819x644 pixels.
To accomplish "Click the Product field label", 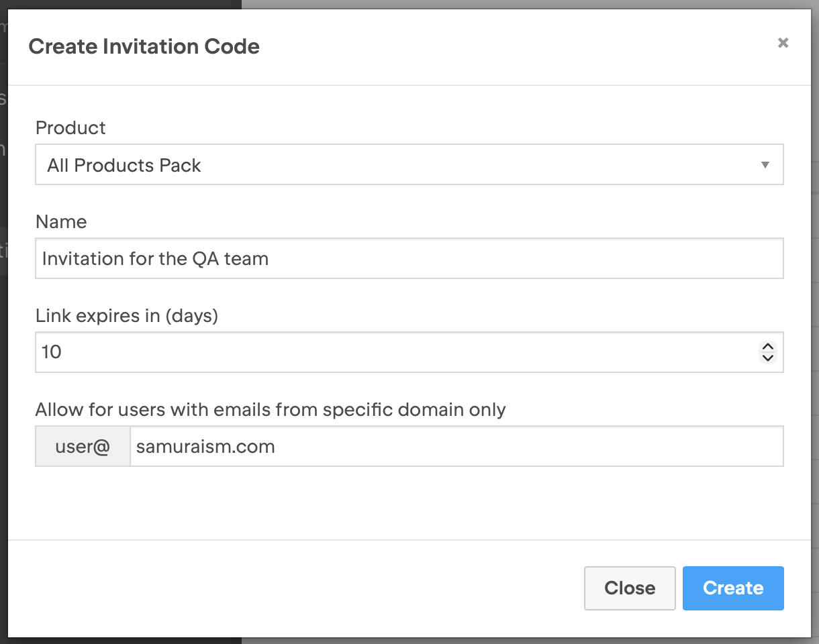I will (70, 127).
